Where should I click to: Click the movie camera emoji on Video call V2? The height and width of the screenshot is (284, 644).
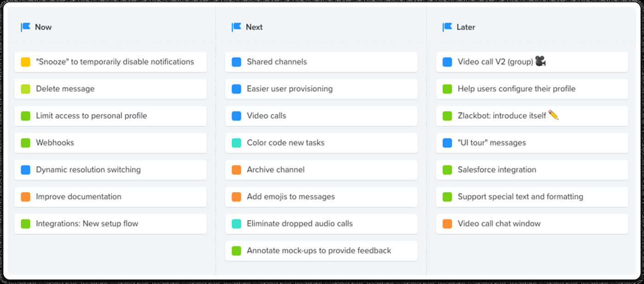click(x=540, y=61)
